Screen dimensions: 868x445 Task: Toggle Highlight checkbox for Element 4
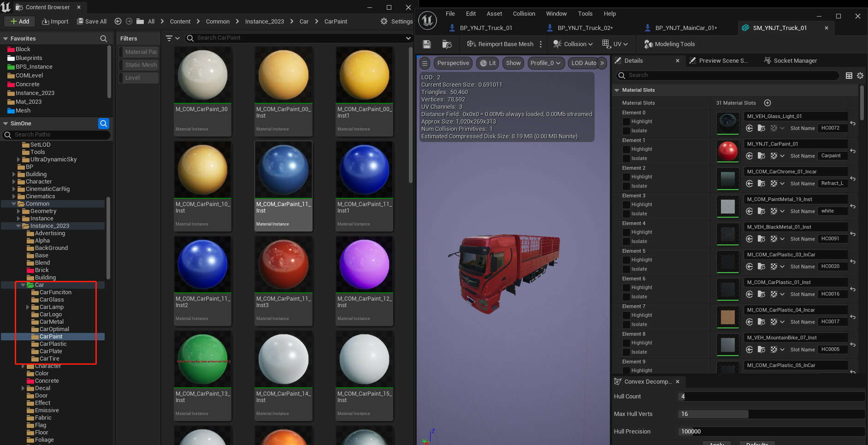point(626,232)
